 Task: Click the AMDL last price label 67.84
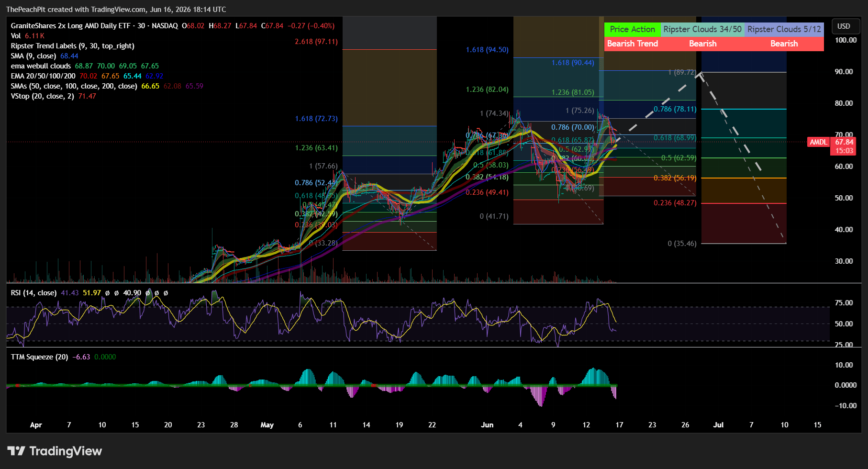coord(844,142)
